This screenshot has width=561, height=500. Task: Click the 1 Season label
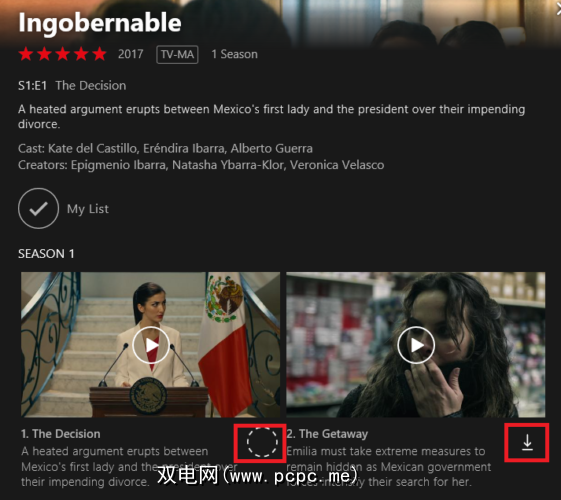coord(234,54)
